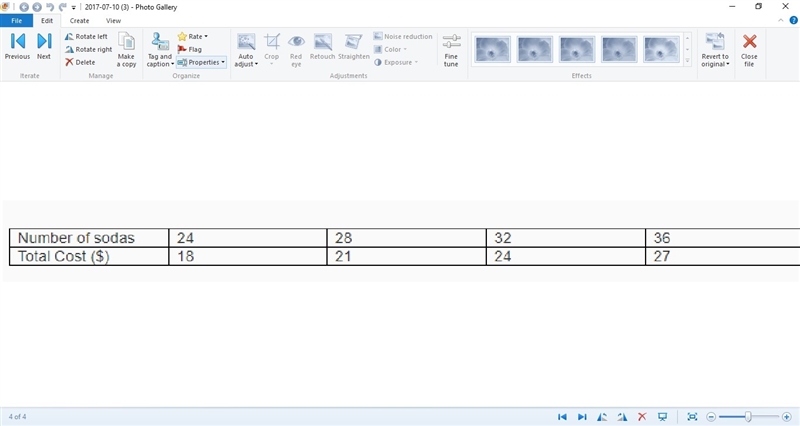The width and height of the screenshot is (800, 426).
Task: Open the Color dropdown
Action: click(x=391, y=49)
